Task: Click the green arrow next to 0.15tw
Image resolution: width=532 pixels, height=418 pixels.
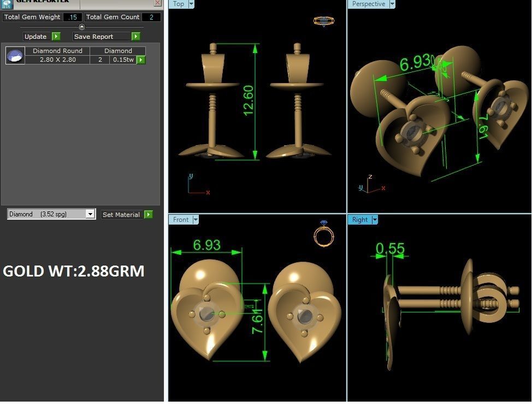Action: coord(141,60)
